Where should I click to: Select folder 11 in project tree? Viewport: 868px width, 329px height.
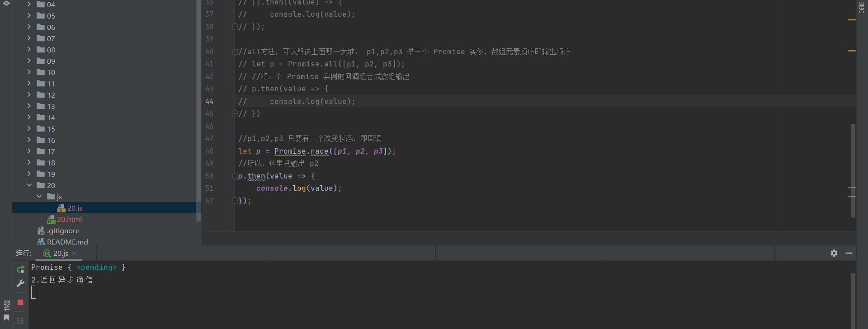pos(46,84)
